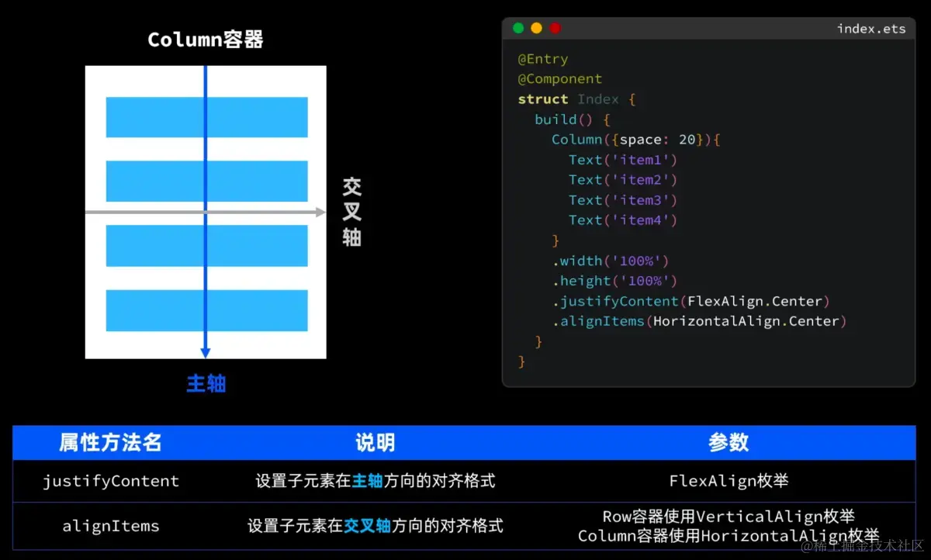Click the 'Column容器使用HorizontalAlign枚举' text
The height and width of the screenshot is (560, 931).
pyautogui.click(x=729, y=536)
